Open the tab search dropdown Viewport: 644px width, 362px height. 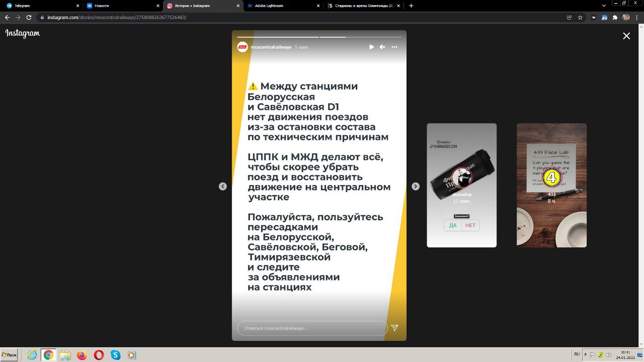point(604,6)
